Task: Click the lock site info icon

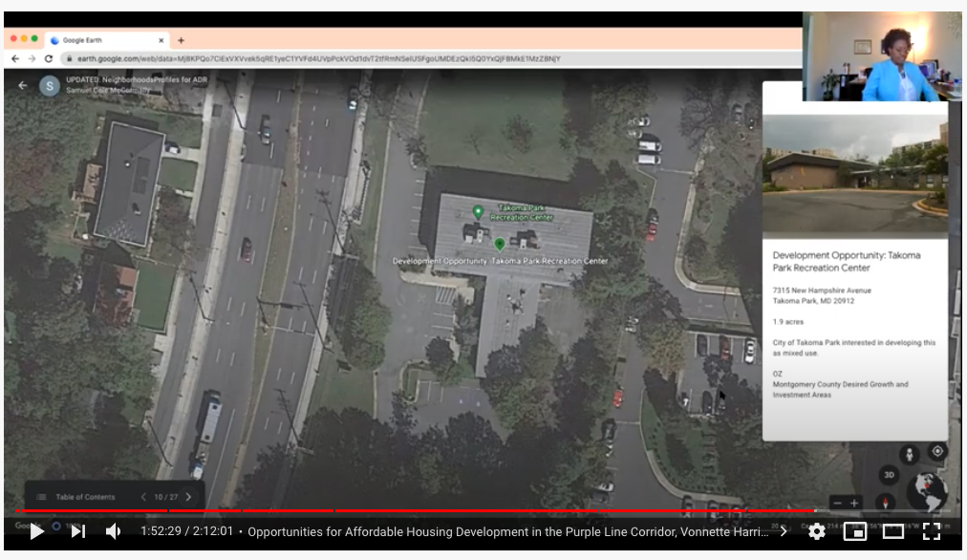Action: (70, 58)
